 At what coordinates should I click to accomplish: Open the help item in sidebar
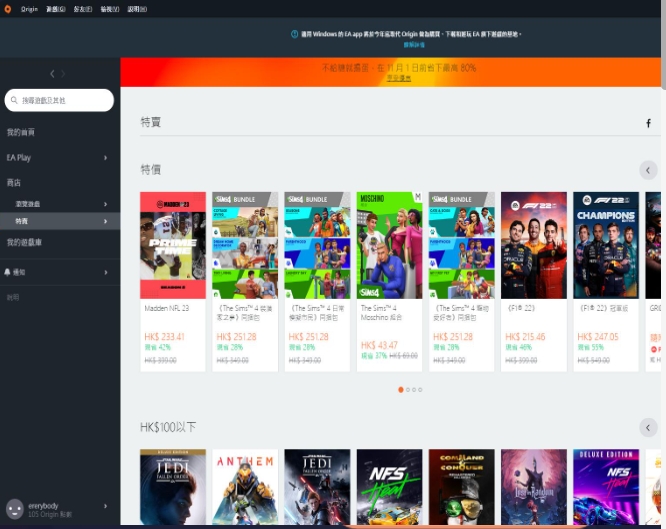point(13,297)
